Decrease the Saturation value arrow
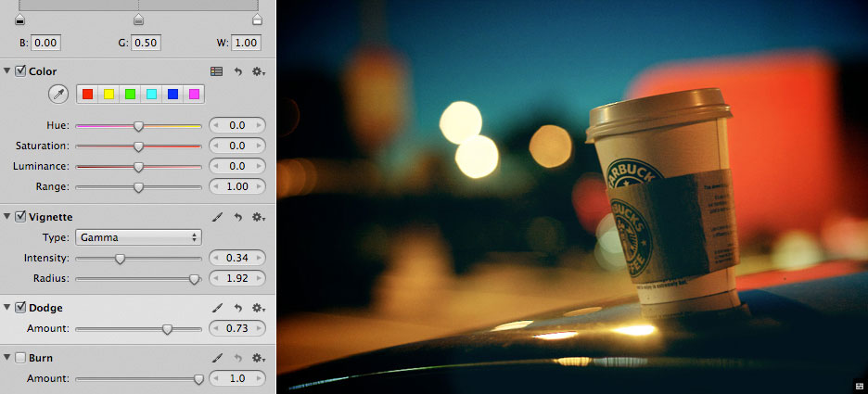868x394 pixels. coord(216,146)
